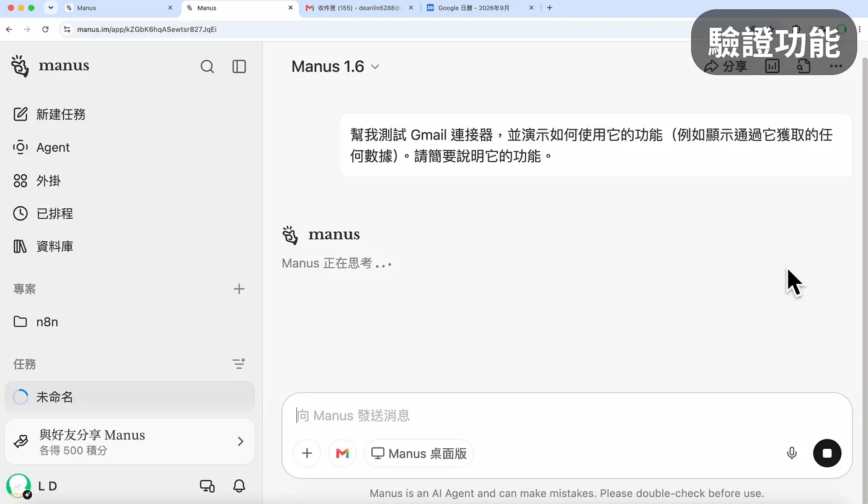Click the 分享 share button
This screenshot has height=504, width=868.
[x=726, y=66]
